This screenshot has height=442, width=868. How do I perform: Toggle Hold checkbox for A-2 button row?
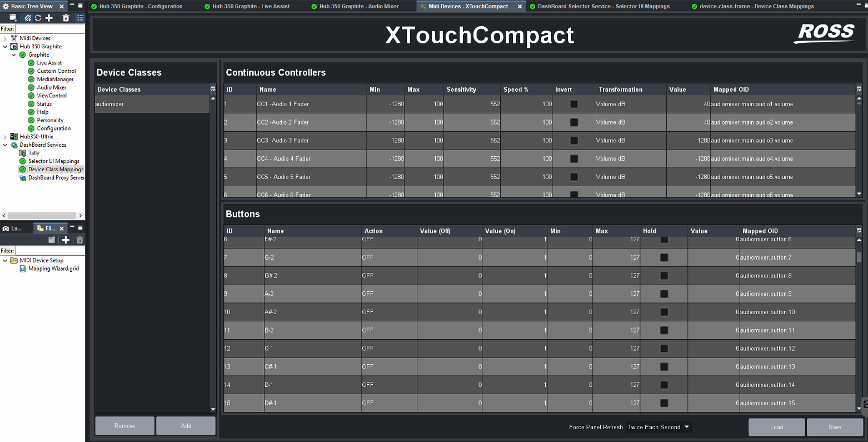click(664, 294)
